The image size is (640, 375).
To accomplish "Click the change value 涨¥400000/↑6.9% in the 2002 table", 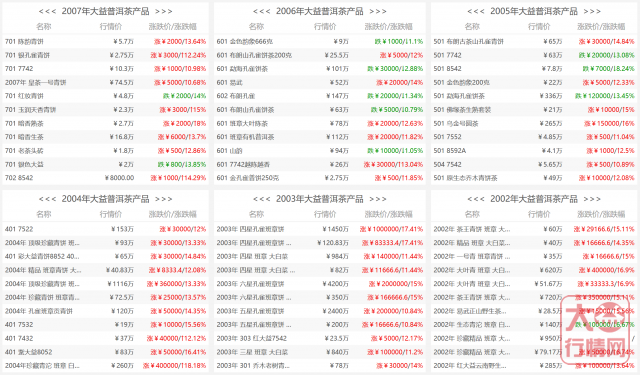I will [608, 270].
